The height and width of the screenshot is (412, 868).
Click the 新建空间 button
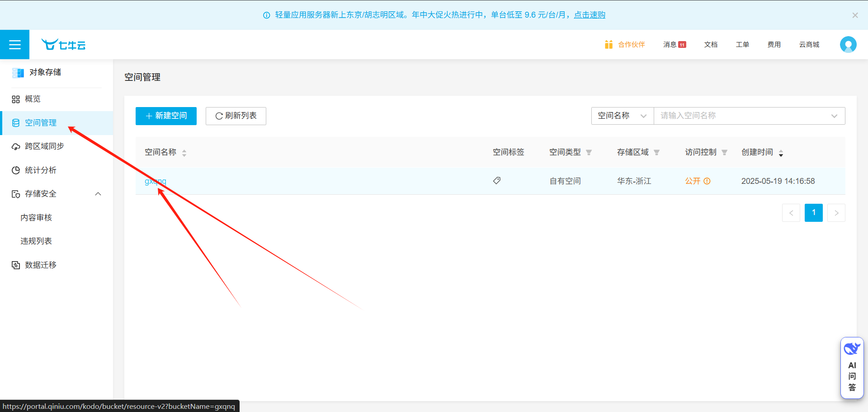click(166, 116)
